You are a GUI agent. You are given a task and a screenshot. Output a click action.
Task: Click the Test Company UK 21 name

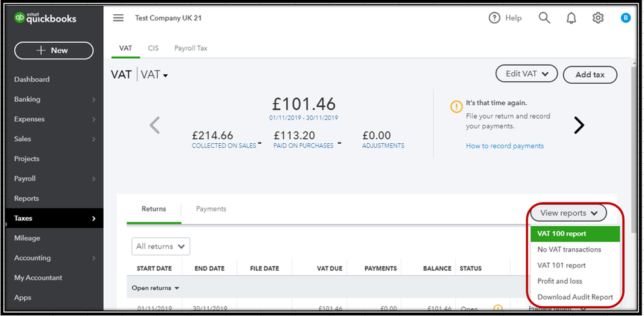coord(168,18)
